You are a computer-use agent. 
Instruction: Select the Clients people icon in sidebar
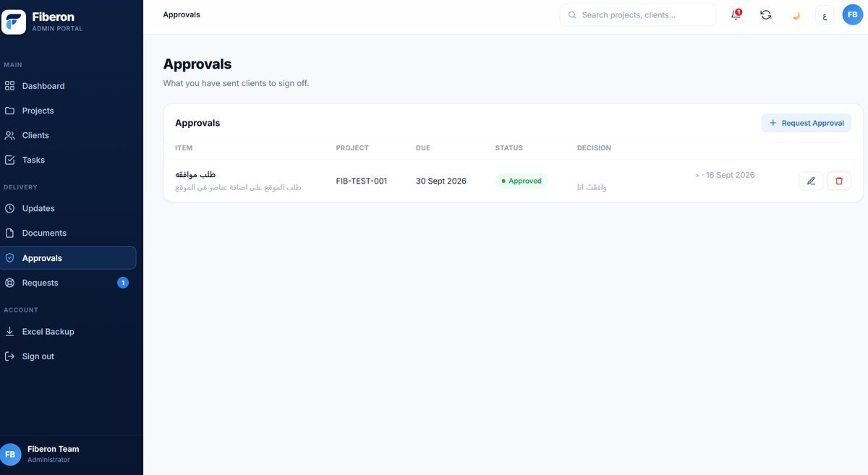10,135
